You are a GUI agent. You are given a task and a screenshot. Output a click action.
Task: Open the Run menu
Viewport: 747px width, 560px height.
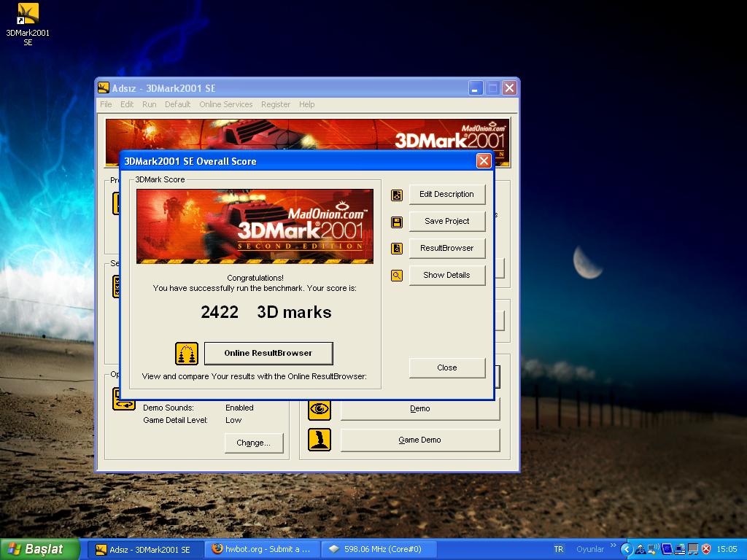tap(149, 104)
